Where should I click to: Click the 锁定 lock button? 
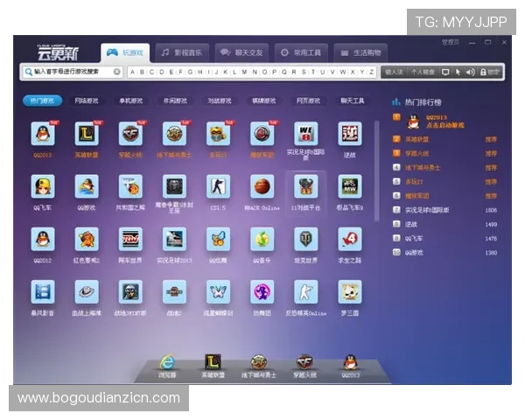490,72
